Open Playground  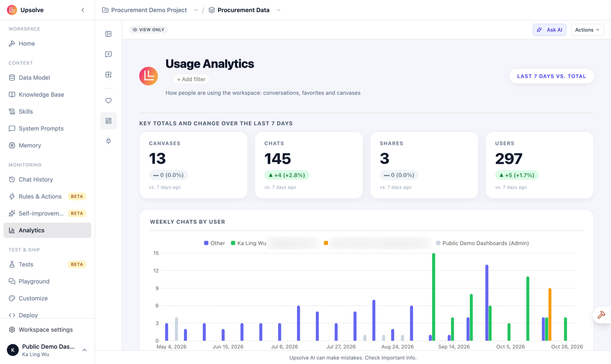(x=47, y=281)
